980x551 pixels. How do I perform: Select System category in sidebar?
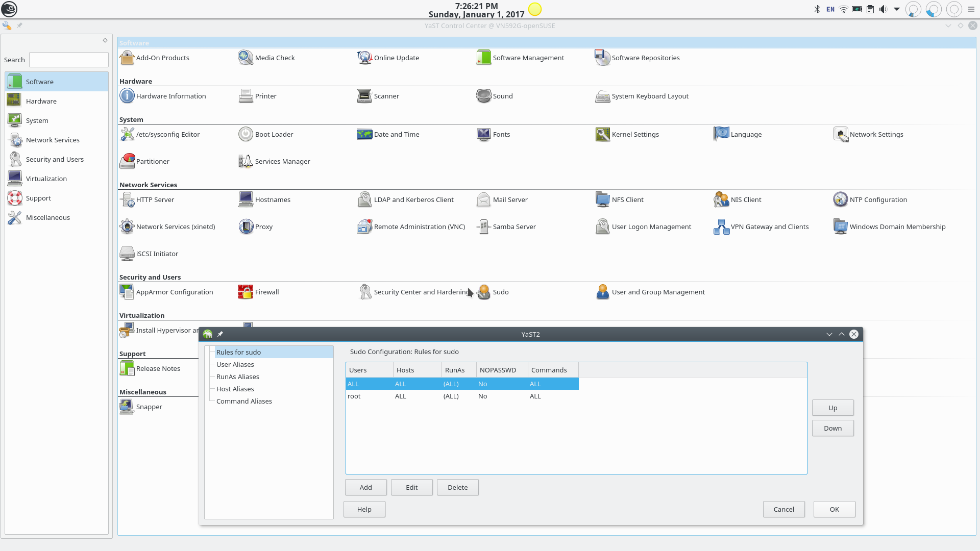click(57, 120)
